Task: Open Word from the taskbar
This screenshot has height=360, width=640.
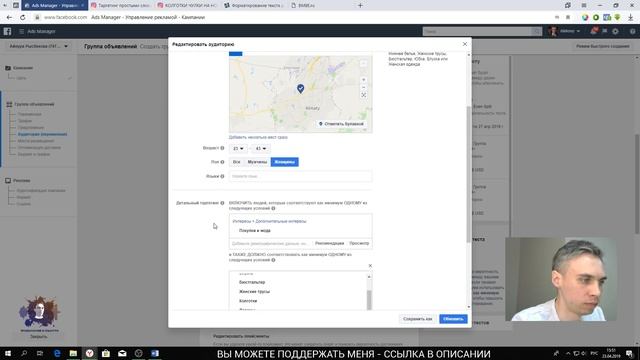Action: pos(155,353)
